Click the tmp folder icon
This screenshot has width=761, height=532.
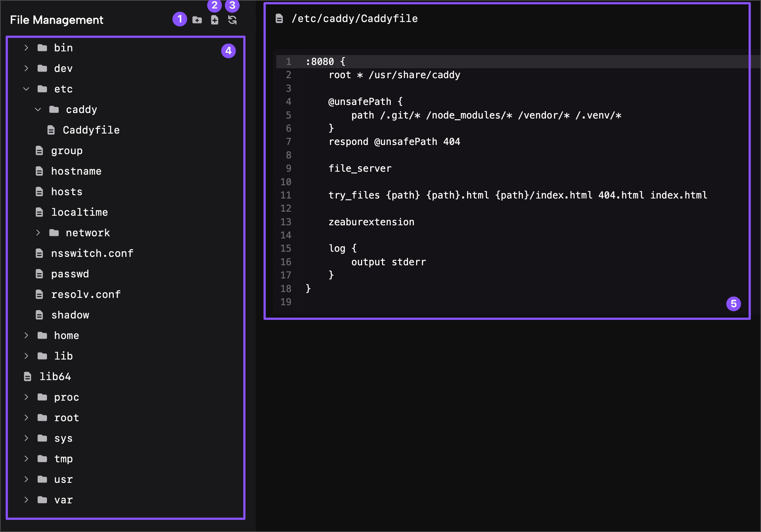(x=42, y=459)
